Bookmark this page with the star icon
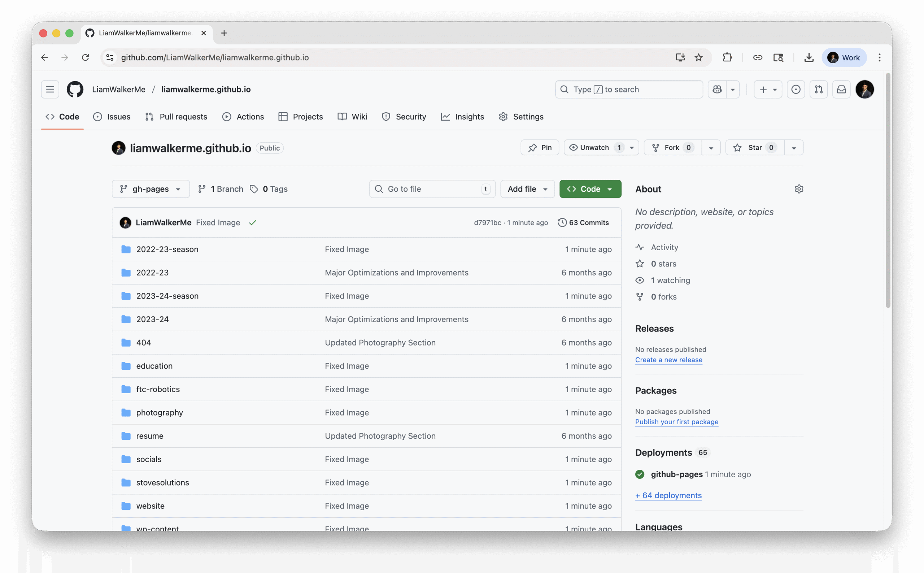This screenshot has width=924, height=573. pos(698,58)
